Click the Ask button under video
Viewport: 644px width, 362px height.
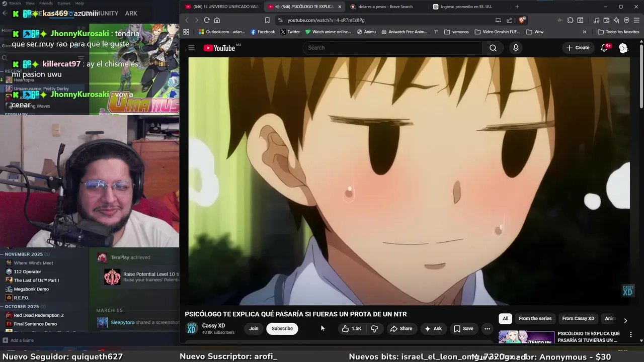click(x=433, y=329)
